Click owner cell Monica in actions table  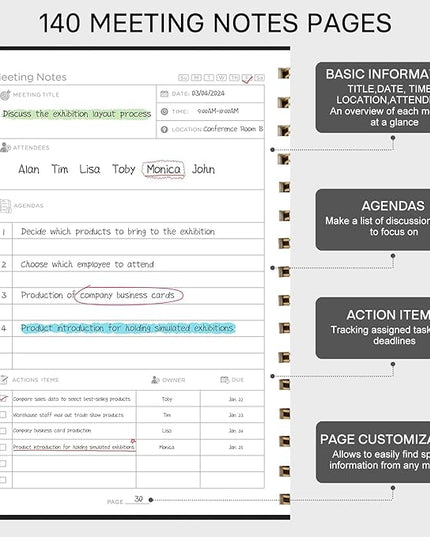[x=167, y=447]
